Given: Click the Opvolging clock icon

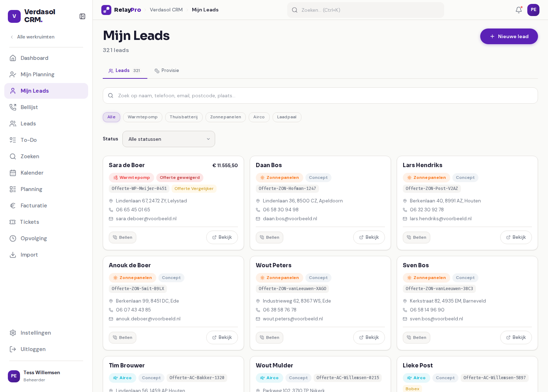Looking at the screenshot, I should point(13,238).
